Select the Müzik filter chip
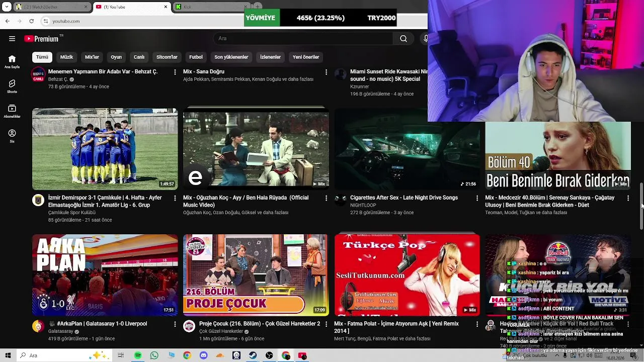 click(67, 57)
